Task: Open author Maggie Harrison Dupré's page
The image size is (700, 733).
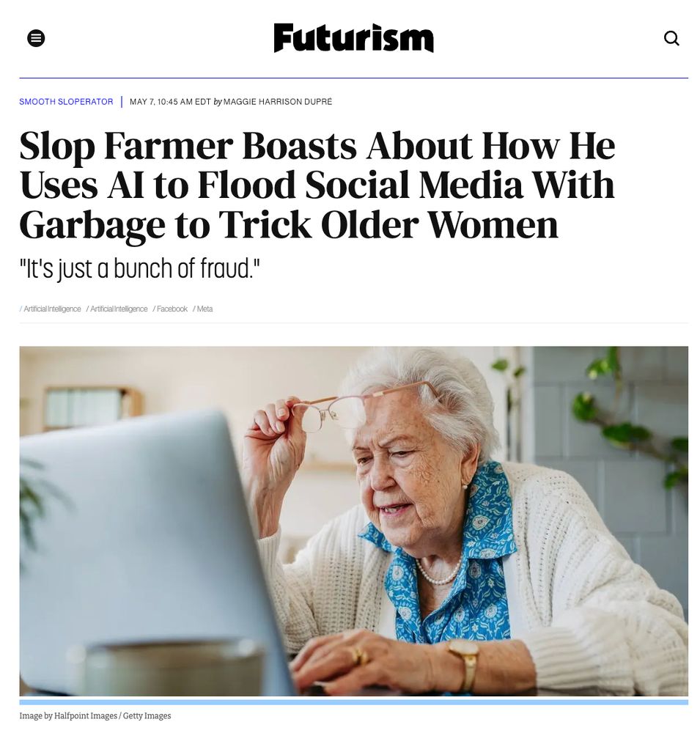Action: click(x=278, y=101)
